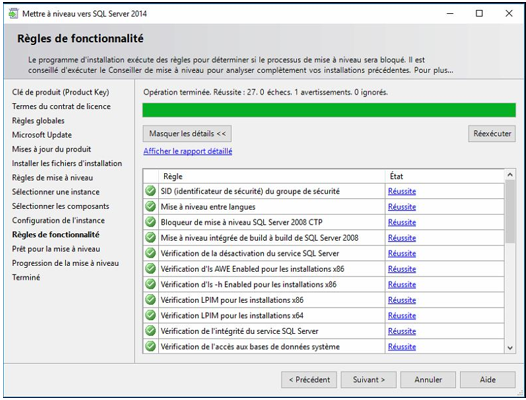The height and width of the screenshot is (400, 526).
Task: Click the rules list scroll-up arrow
Action: [510, 175]
